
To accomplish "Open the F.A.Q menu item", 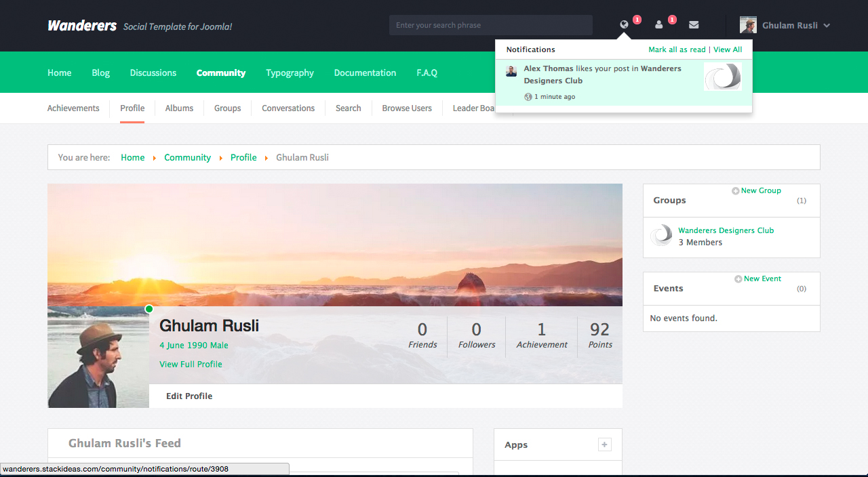I will (427, 72).
